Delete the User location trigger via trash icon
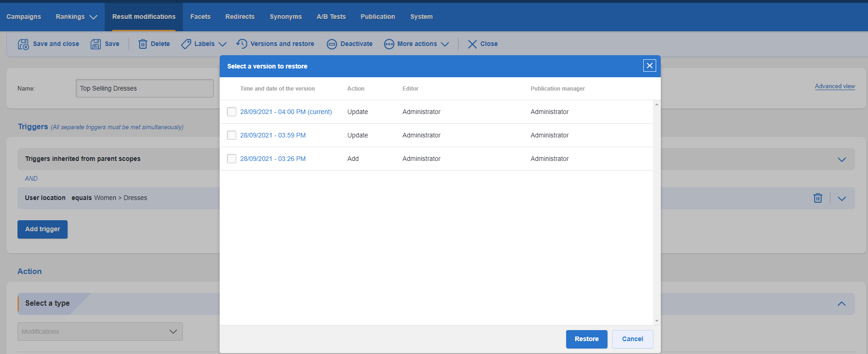Image resolution: width=868 pixels, height=354 pixels. click(x=818, y=198)
